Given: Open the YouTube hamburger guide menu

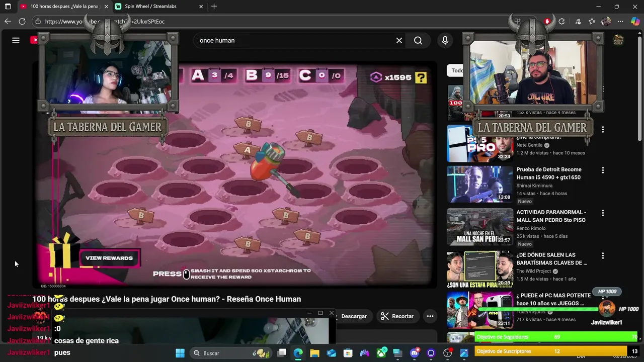Looking at the screenshot, I should tap(16, 40).
